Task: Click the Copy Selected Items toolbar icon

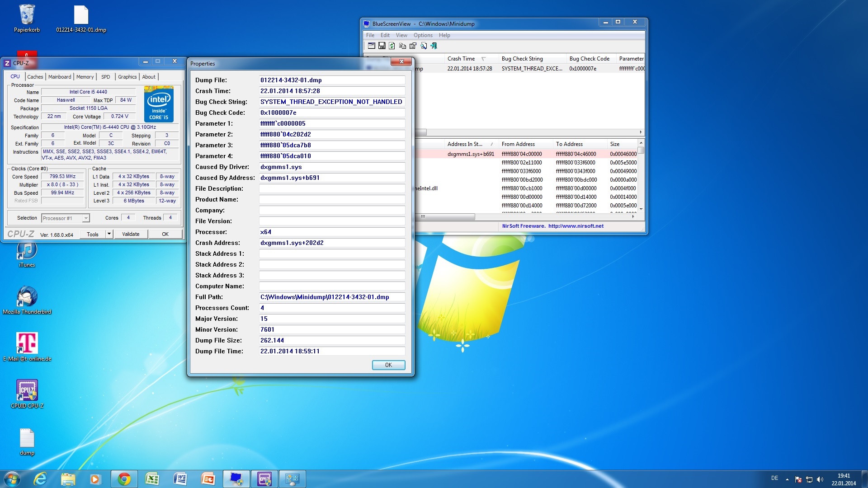Action: click(x=402, y=46)
